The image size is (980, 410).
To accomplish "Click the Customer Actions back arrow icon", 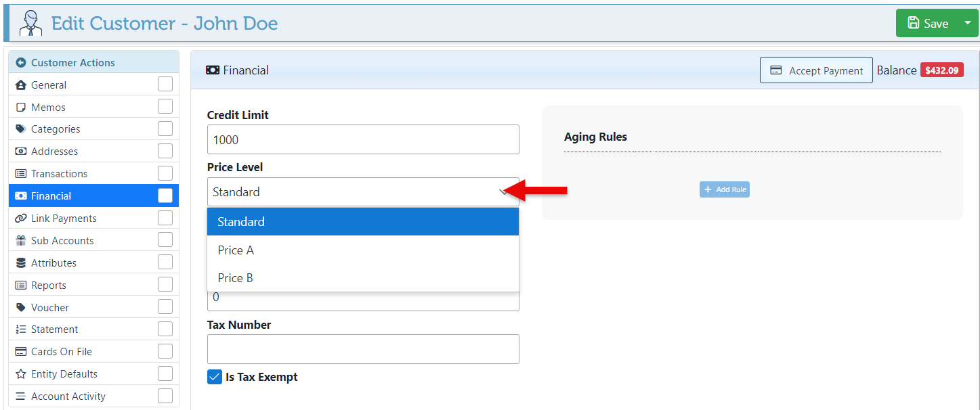I will pyautogui.click(x=21, y=63).
